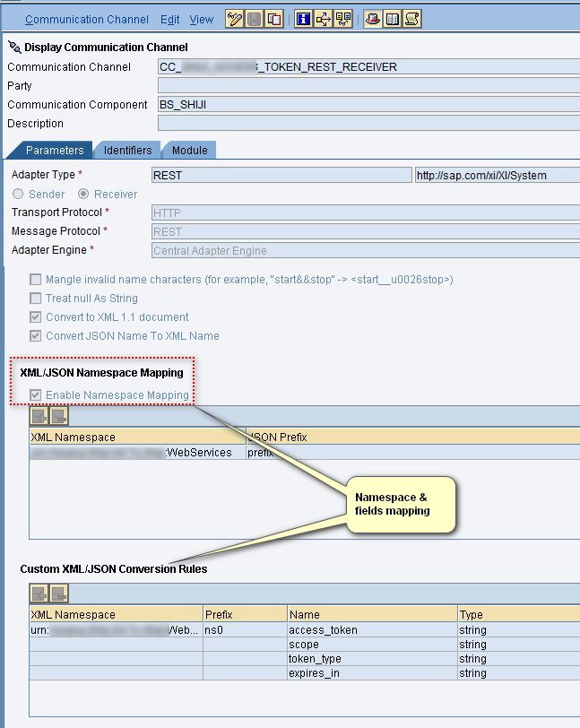580x728 pixels.
Task: Add row in XML/JSON Namespace Mapping table
Action: [x=39, y=416]
